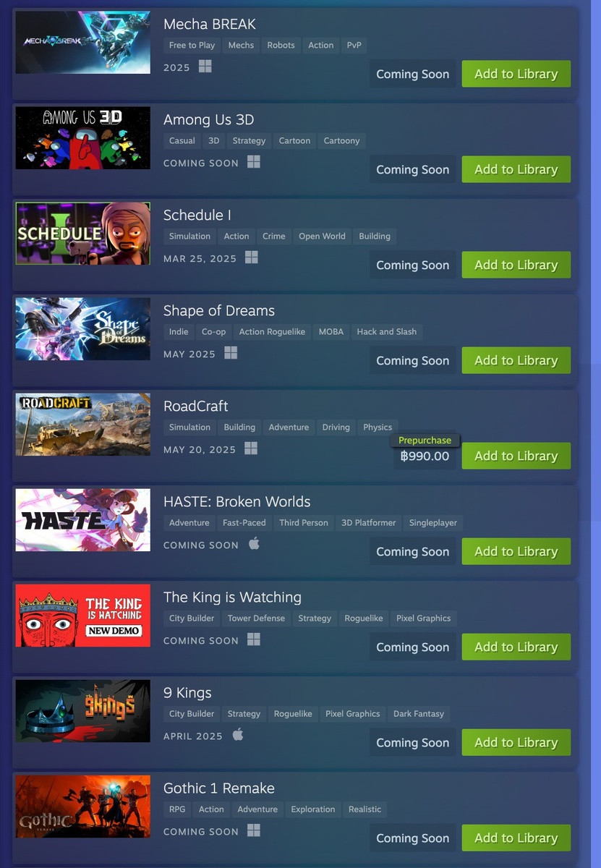Click RoadCraft prepurchase price ฿990.00

tap(425, 456)
